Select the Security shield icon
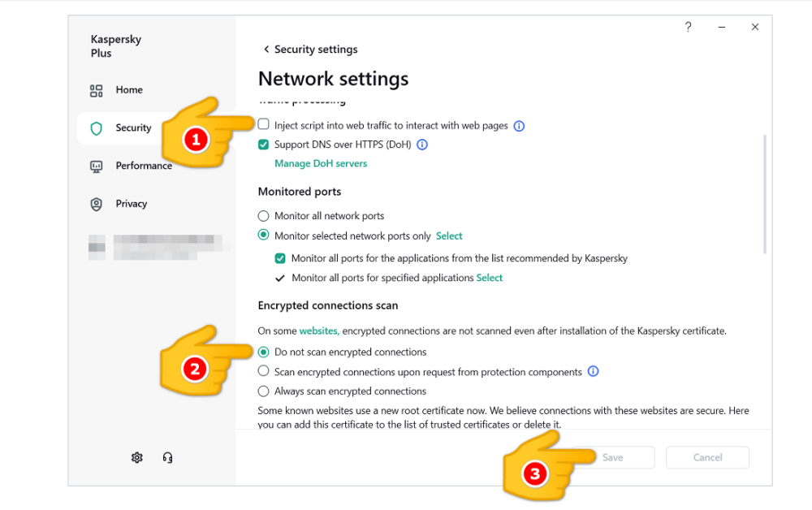The image size is (812, 510). pyautogui.click(x=96, y=128)
